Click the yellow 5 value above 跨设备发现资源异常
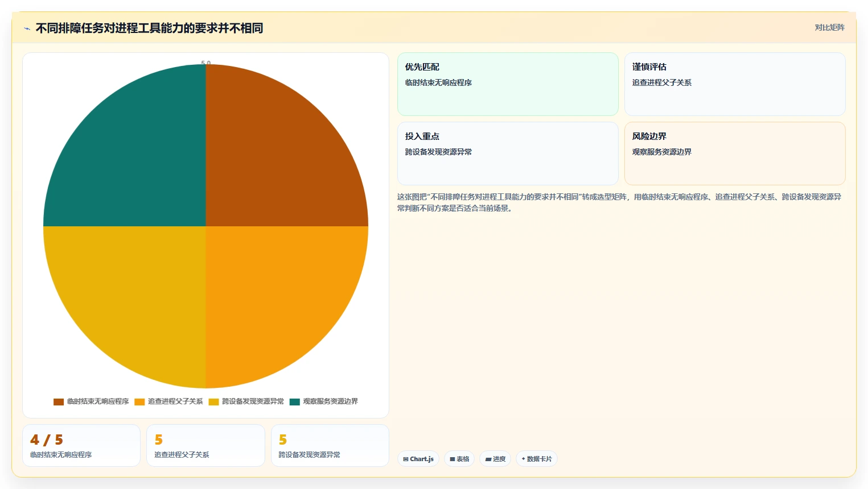 [283, 440]
